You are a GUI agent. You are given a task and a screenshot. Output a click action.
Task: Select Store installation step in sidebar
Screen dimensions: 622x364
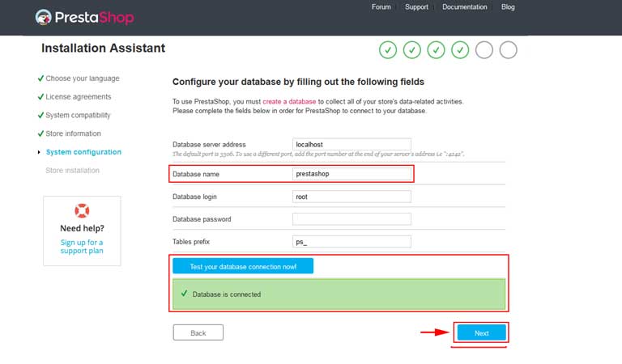click(x=73, y=171)
